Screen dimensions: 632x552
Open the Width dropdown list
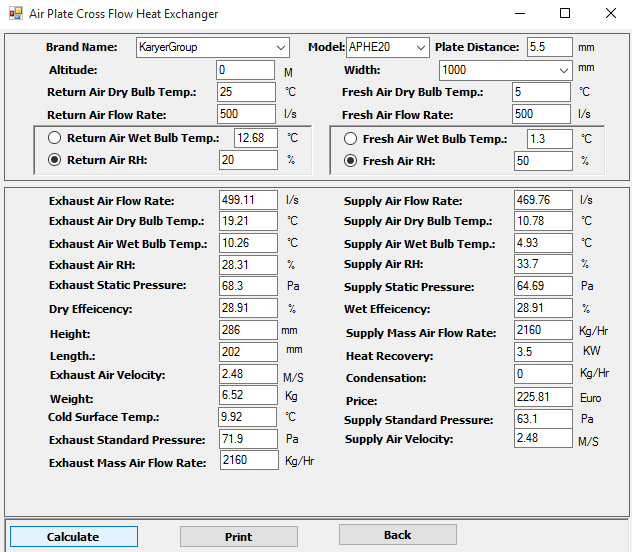(505, 70)
